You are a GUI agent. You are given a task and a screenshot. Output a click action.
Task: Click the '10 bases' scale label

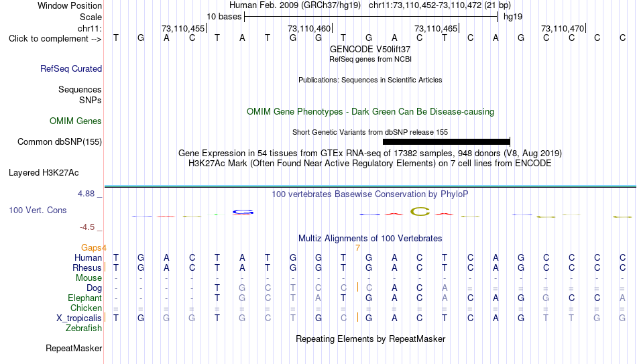tap(224, 17)
